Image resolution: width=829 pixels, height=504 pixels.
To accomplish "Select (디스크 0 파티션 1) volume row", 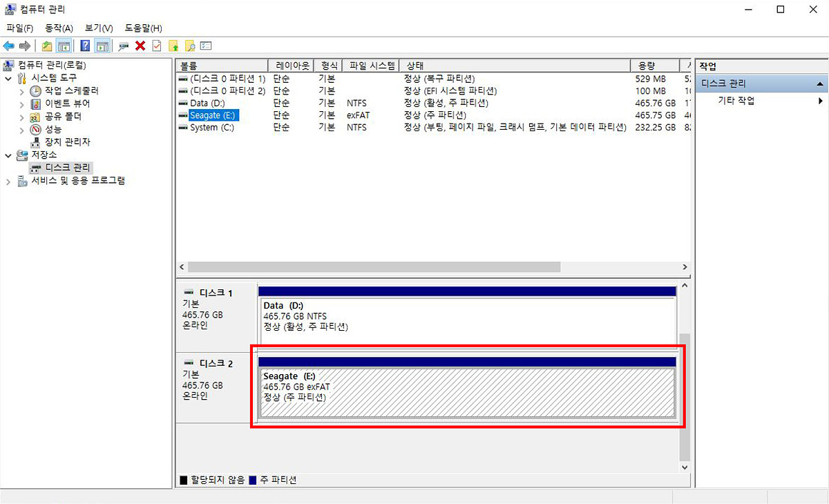I will [x=433, y=79].
